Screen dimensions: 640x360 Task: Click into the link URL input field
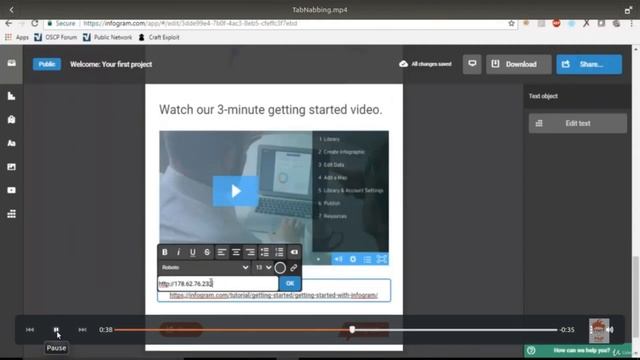tap(218, 284)
